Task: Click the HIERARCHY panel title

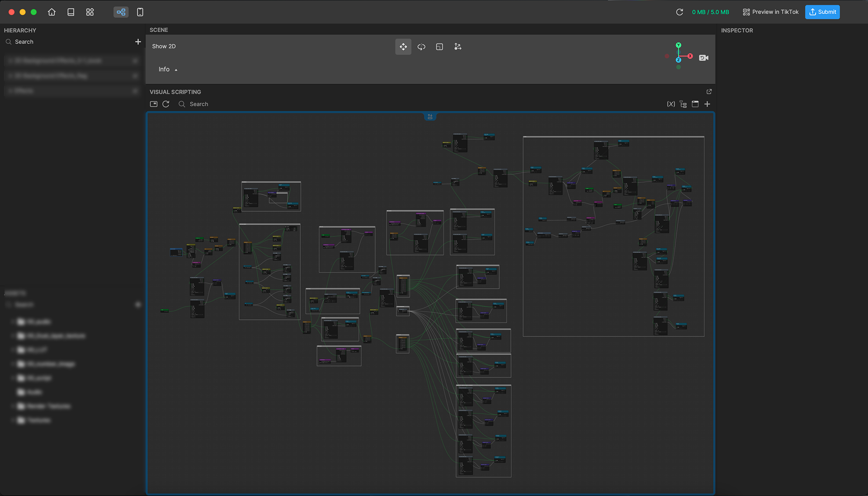Action: coord(20,31)
